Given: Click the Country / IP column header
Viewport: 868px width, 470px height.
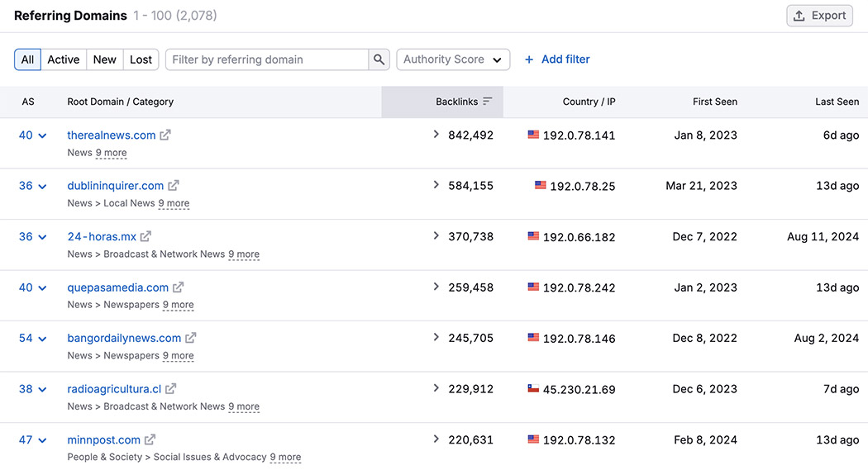Looking at the screenshot, I should pyautogui.click(x=589, y=102).
